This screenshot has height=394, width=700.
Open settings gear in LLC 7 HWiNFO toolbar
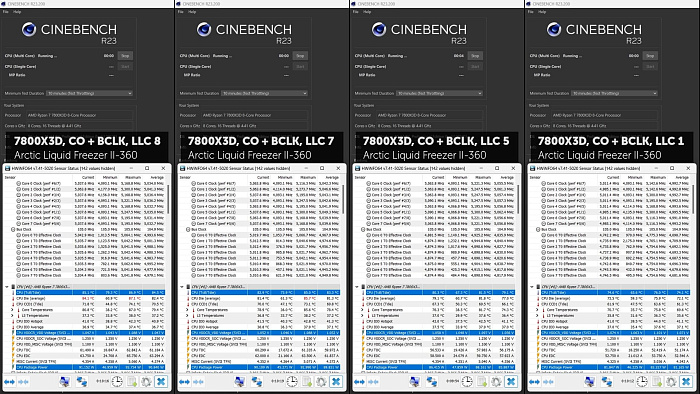pos(321,382)
